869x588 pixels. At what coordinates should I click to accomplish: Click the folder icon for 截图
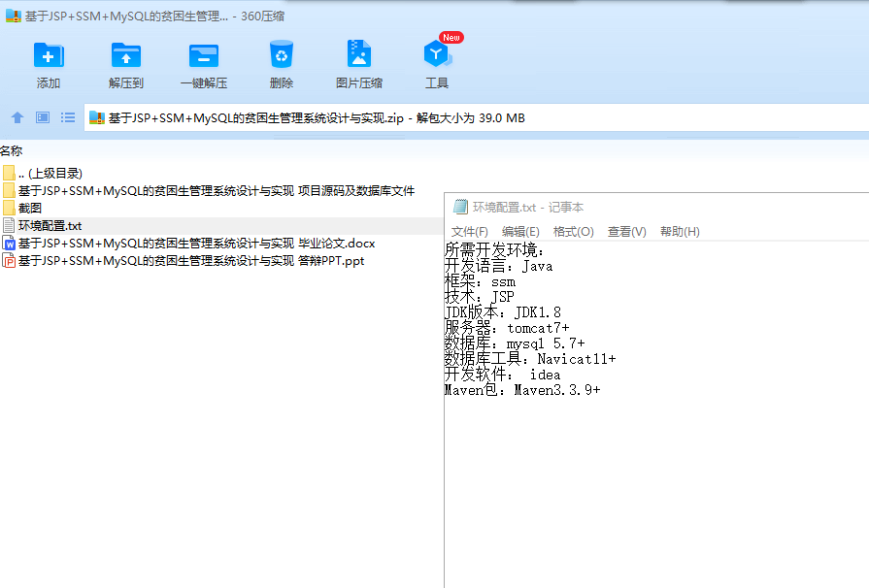(x=9, y=209)
